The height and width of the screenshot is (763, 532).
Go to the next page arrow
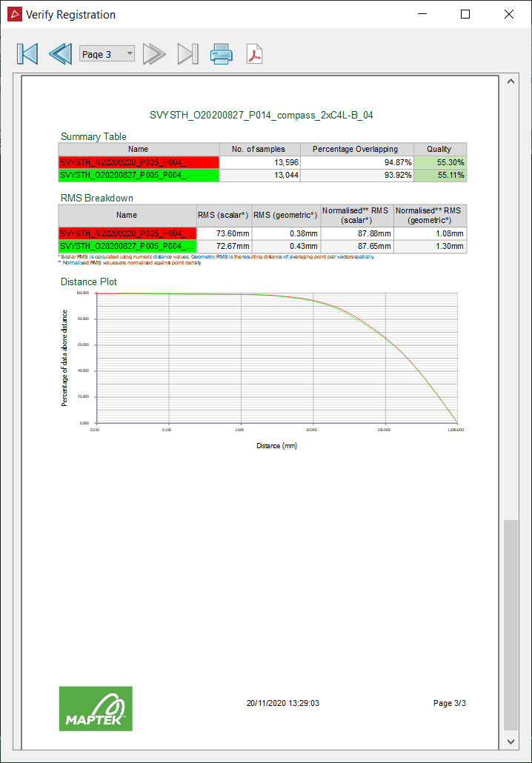tap(154, 54)
